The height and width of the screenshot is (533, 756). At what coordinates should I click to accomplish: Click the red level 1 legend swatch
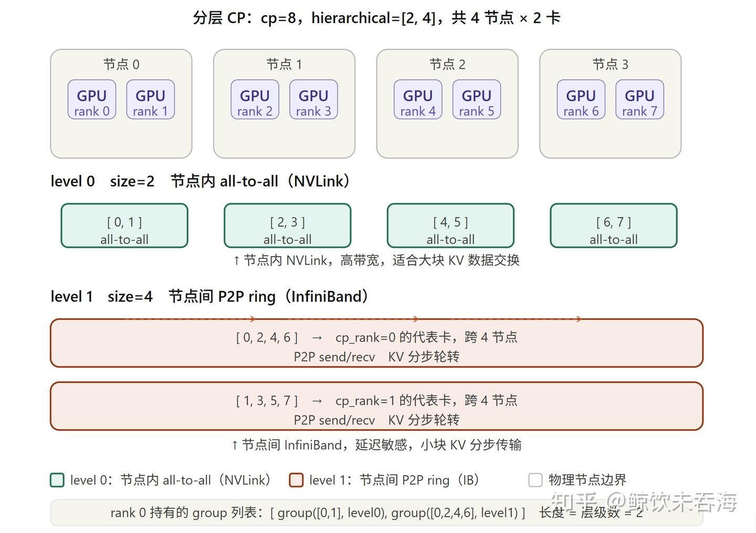[297, 480]
